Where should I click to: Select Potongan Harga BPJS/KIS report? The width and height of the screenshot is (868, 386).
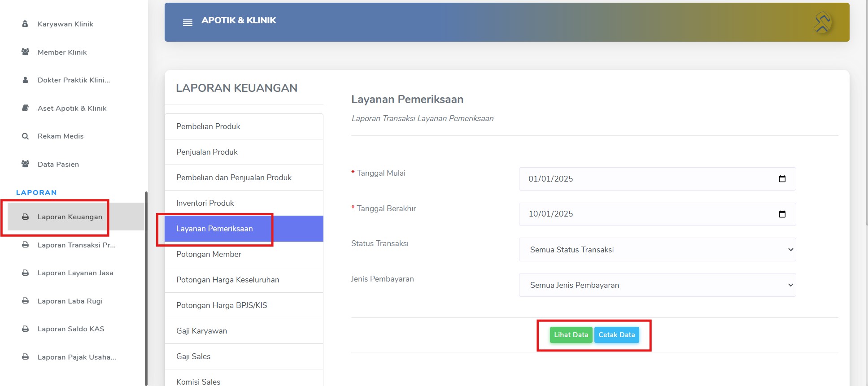[244, 305]
